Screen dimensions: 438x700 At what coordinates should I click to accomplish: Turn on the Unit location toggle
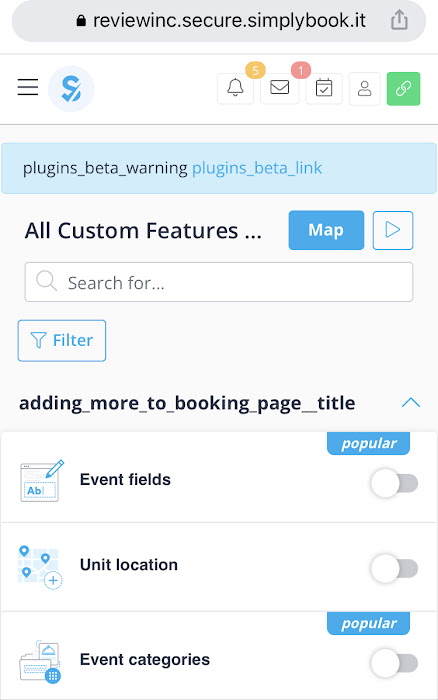click(x=394, y=568)
